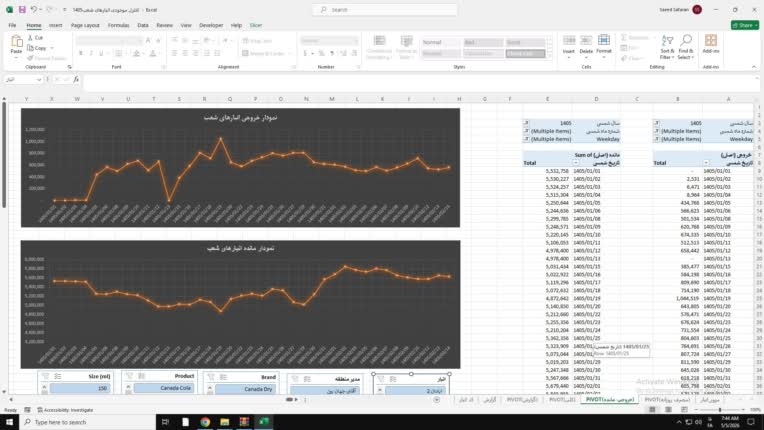The width and height of the screenshot is (764, 430).
Task: Click the Windows Start button
Action: (9, 422)
